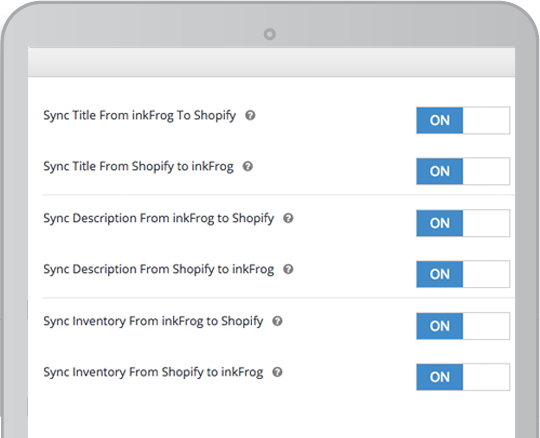Open help for Sync Title Shopify to inkFrog
Screen dimensions: 540x438
pyautogui.click(x=248, y=166)
